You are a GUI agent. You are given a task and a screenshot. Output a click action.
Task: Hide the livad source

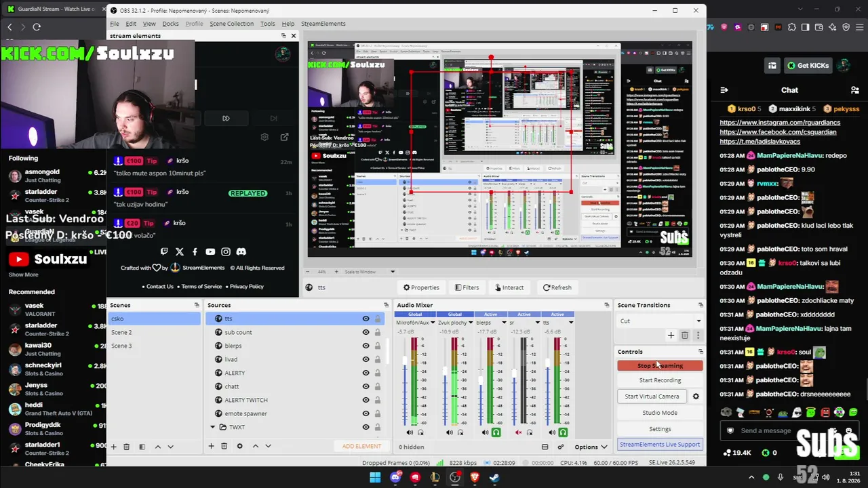pyautogui.click(x=366, y=359)
